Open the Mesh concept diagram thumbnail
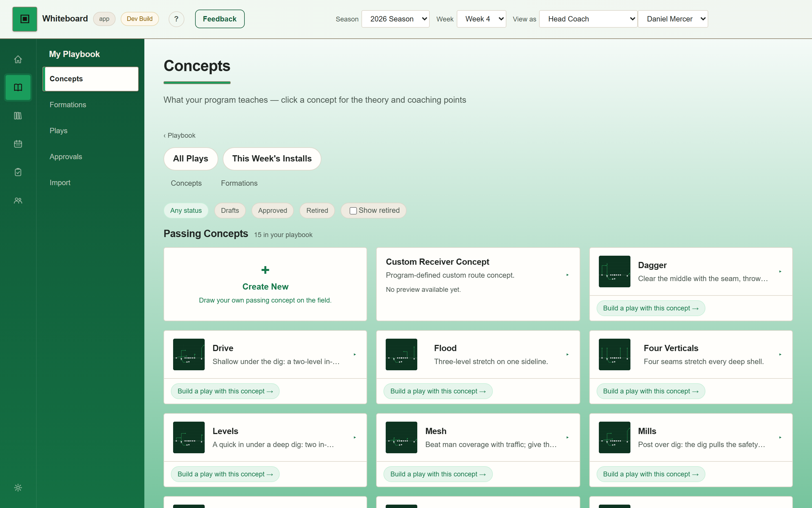The width and height of the screenshot is (812, 508). coord(401,437)
